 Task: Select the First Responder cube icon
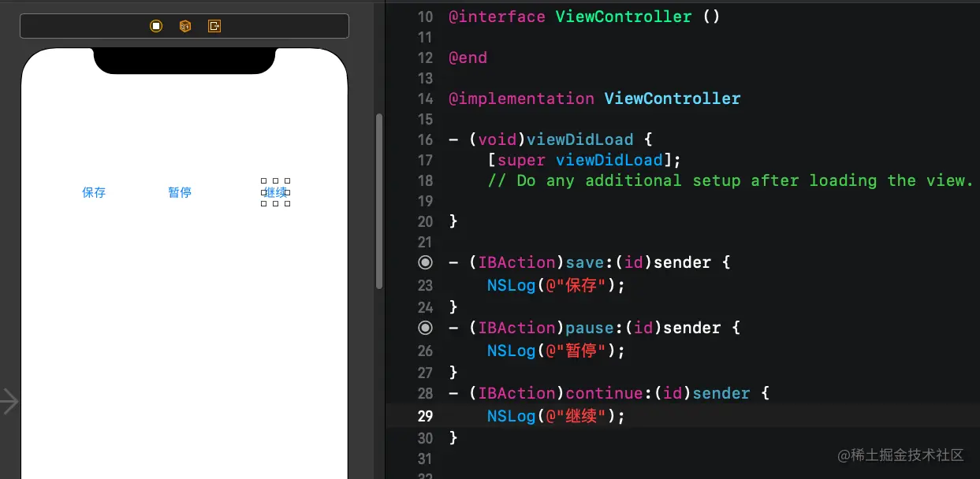click(x=184, y=26)
